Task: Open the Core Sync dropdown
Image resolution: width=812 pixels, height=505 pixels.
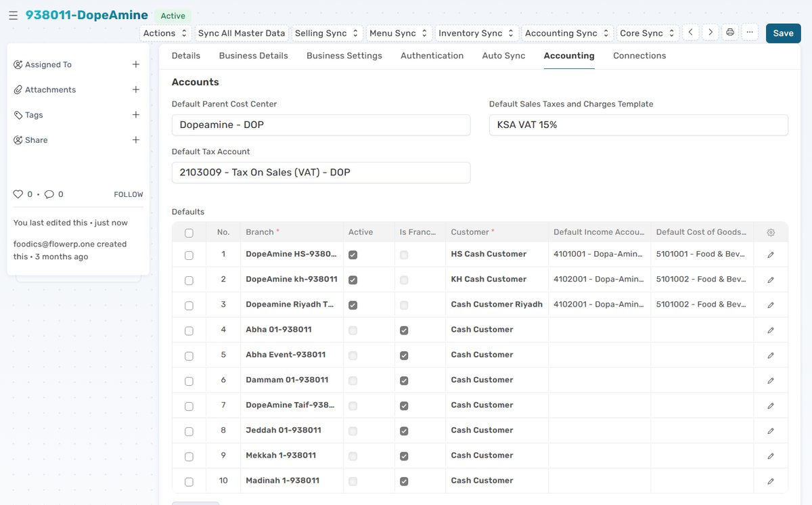Action: (x=646, y=32)
